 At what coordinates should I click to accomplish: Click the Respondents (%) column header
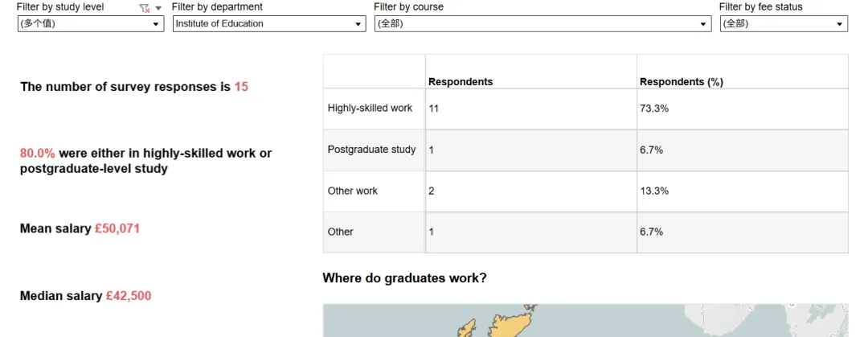tap(682, 82)
